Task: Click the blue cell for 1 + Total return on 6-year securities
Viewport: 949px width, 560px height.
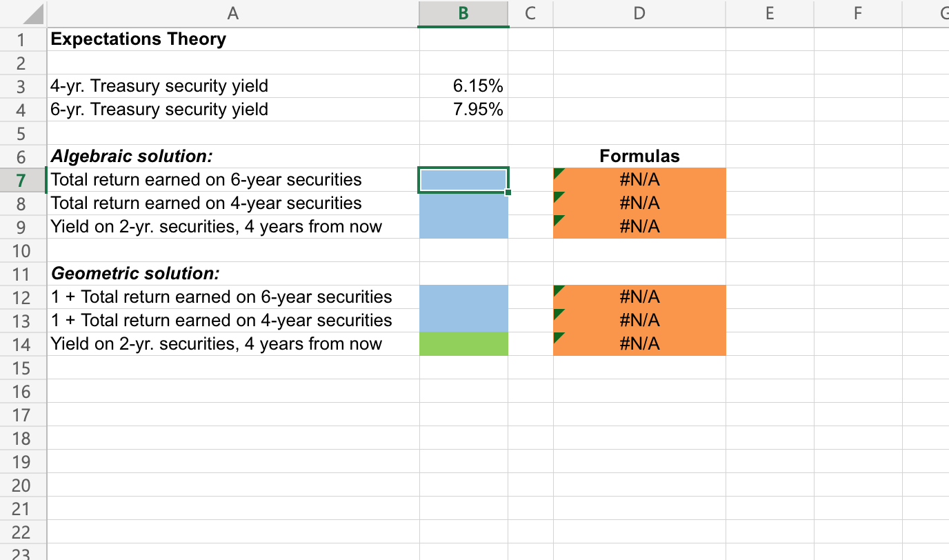Action: (x=463, y=297)
